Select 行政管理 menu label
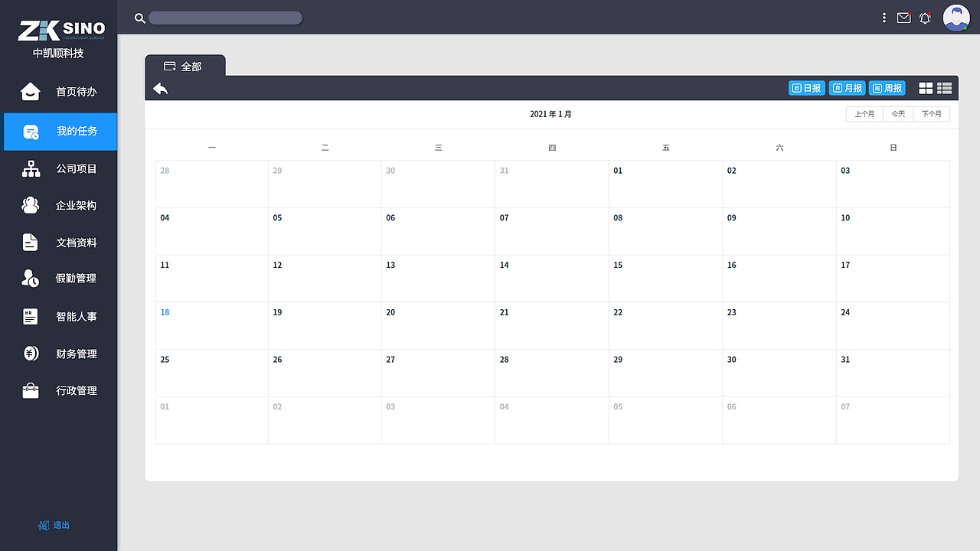This screenshot has width=980, height=551. (77, 391)
